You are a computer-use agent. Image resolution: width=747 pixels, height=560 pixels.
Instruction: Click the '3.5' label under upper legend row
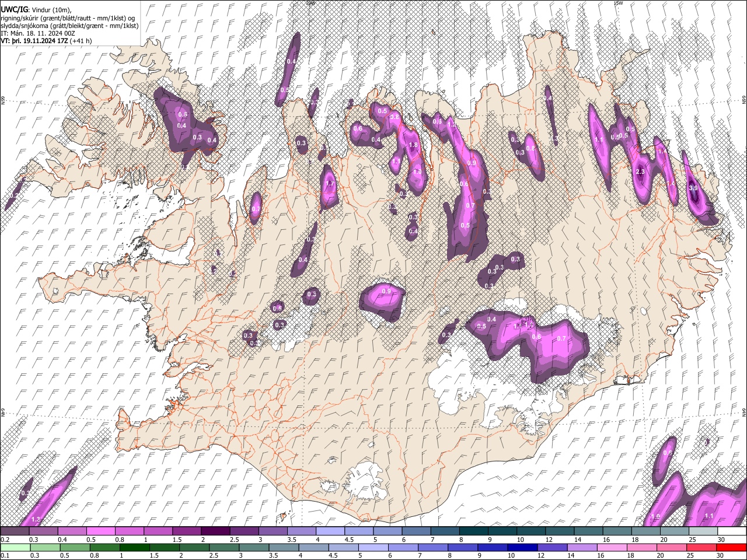pyautogui.click(x=291, y=540)
